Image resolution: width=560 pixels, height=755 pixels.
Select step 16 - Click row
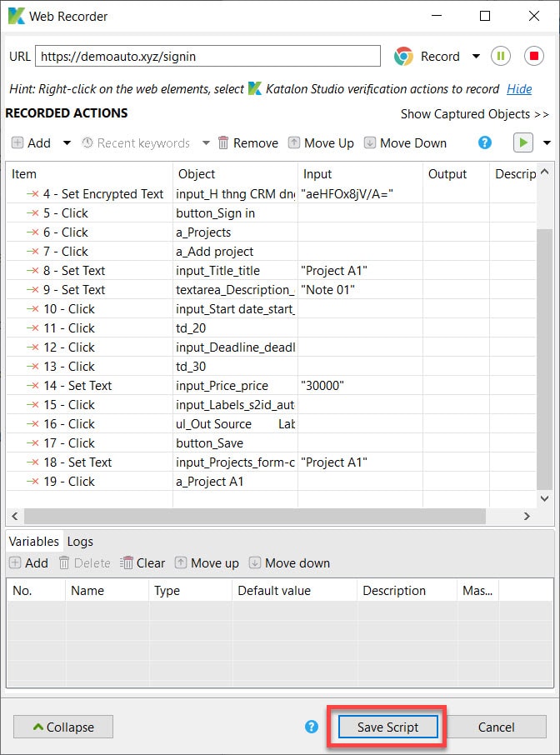click(x=271, y=424)
